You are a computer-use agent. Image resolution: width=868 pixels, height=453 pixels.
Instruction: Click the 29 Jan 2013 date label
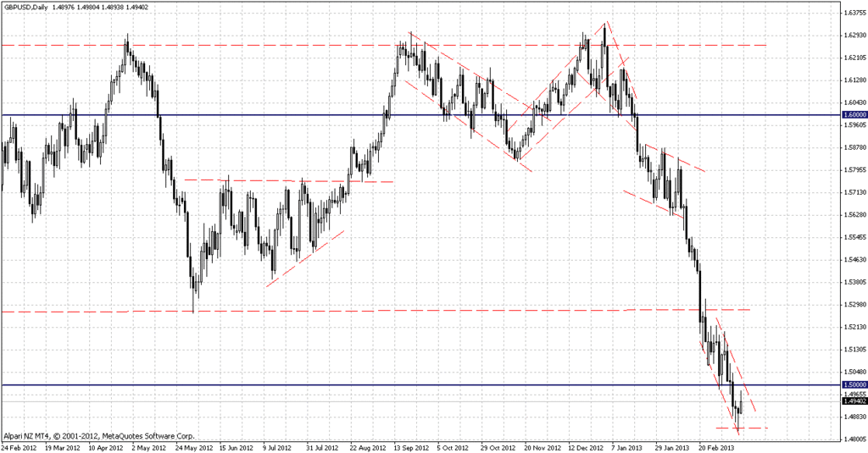click(672, 448)
